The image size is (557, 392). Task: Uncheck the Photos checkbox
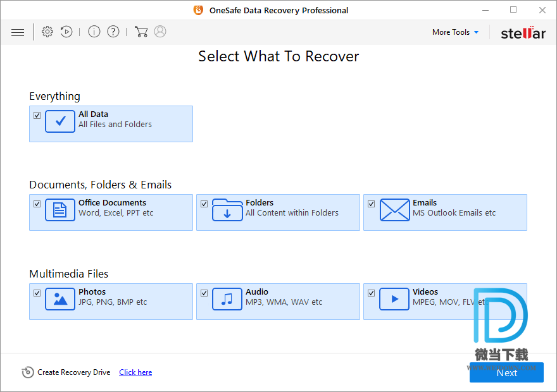coord(37,293)
